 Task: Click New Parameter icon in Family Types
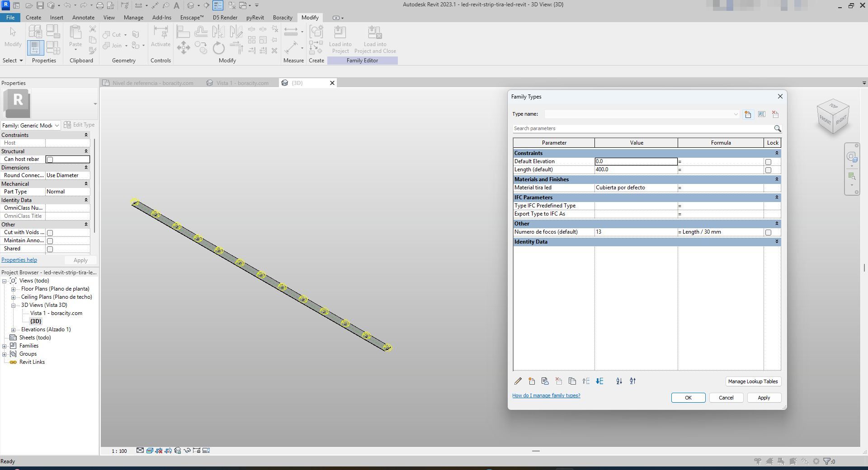[x=532, y=381]
